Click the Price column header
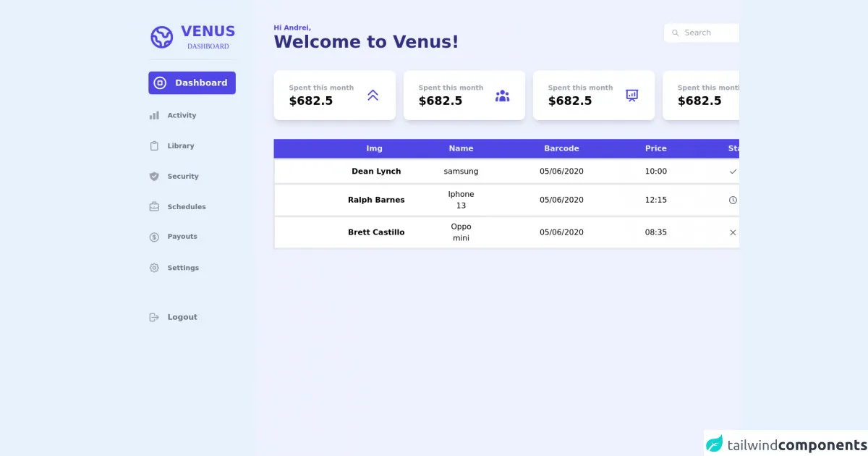 point(655,148)
